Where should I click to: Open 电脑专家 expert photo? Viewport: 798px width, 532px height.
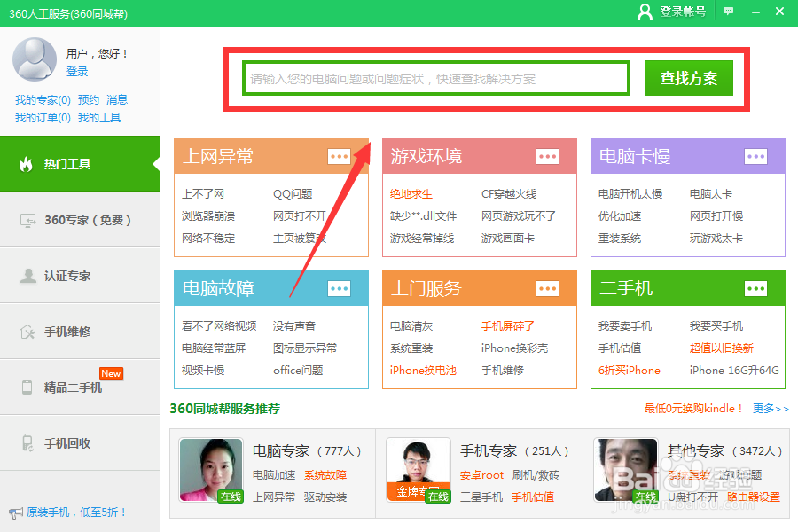tap(211, 471)
